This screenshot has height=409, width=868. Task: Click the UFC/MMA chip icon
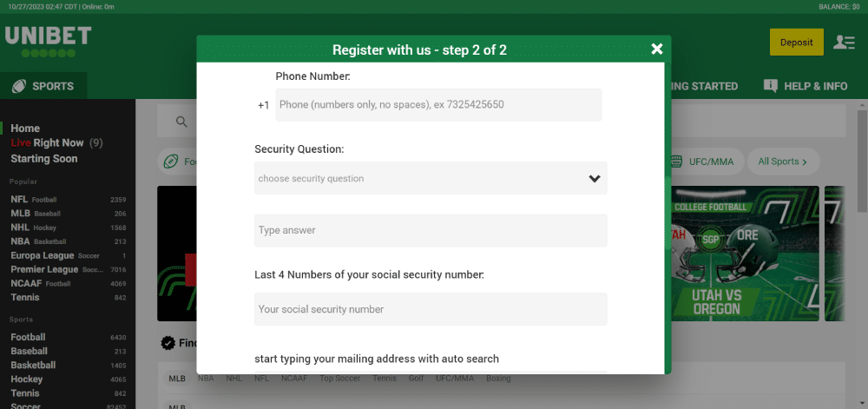[676, 162]
